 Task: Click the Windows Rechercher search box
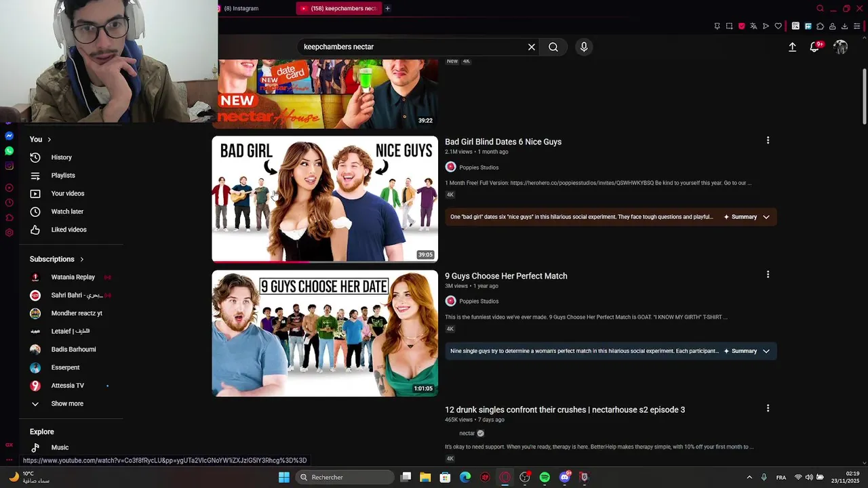pyautogui.click(x=346, y=477)
